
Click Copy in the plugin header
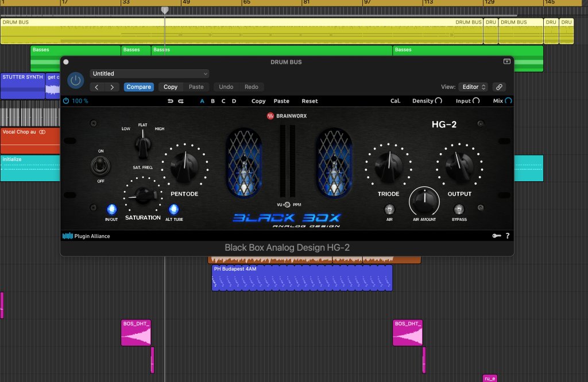(170, 87)
